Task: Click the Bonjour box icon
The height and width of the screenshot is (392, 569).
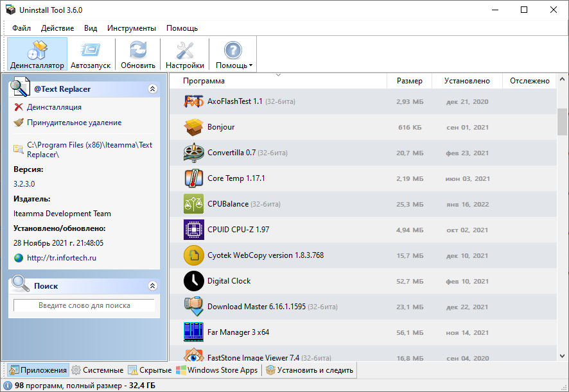Action: pos(193,127)
